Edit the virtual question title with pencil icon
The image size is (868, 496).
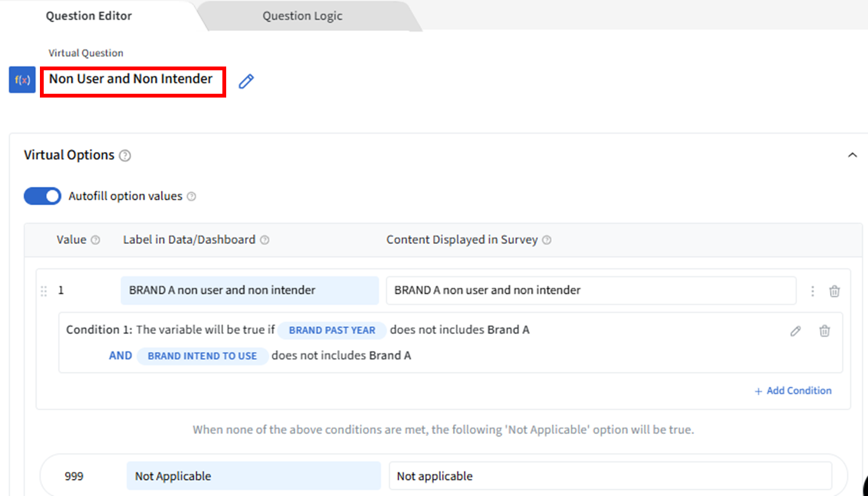pos(246,81)
